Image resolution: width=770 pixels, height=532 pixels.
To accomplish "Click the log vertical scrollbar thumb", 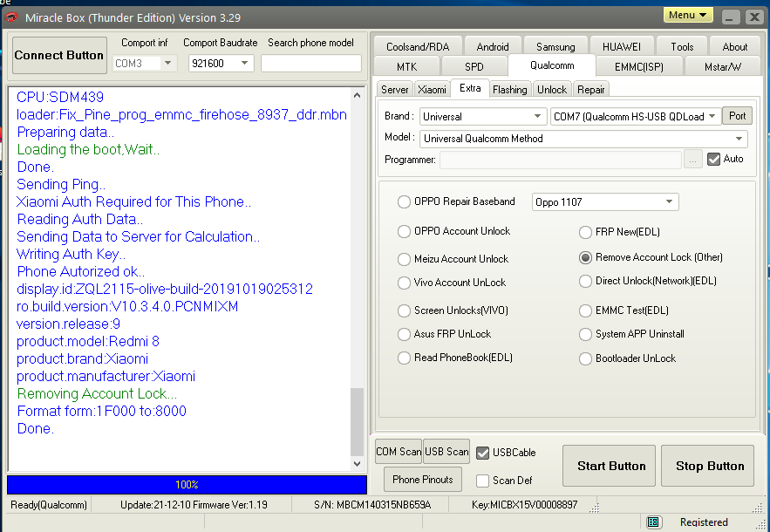I will point(357,421).
